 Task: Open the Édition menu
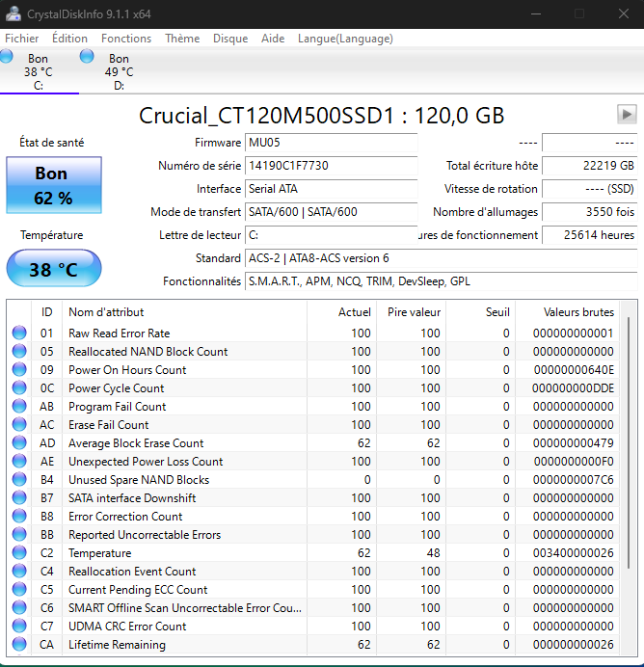point(69,39)
